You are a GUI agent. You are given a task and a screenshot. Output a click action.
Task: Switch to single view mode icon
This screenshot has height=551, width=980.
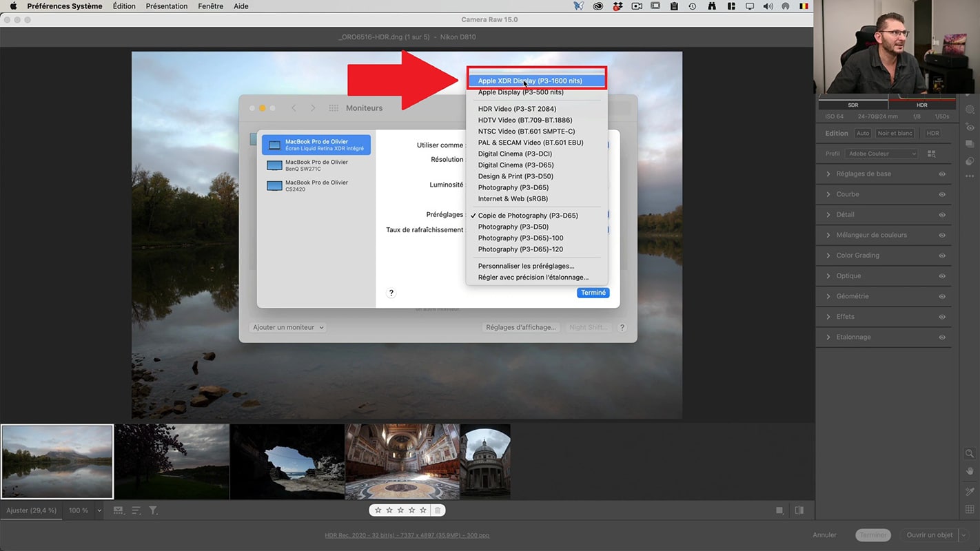click(x=779, y=510)
